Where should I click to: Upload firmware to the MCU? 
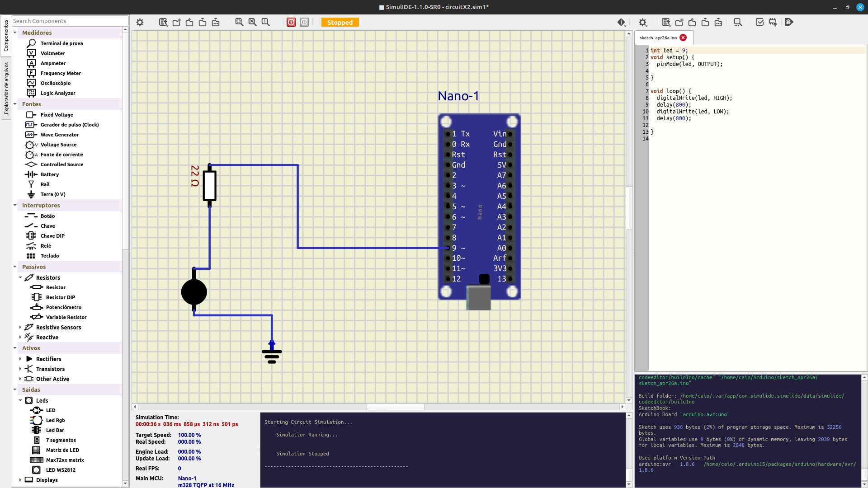pos(773,22)
